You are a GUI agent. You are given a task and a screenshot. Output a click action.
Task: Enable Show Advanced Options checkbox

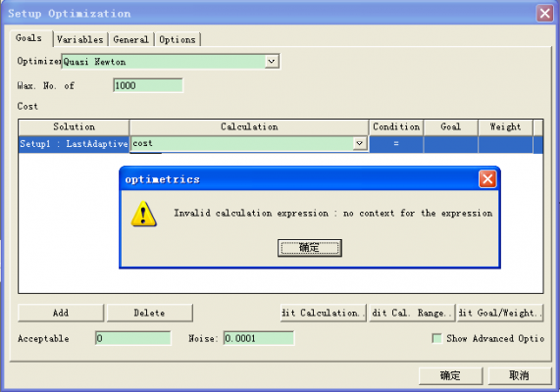tap(436, 338)
